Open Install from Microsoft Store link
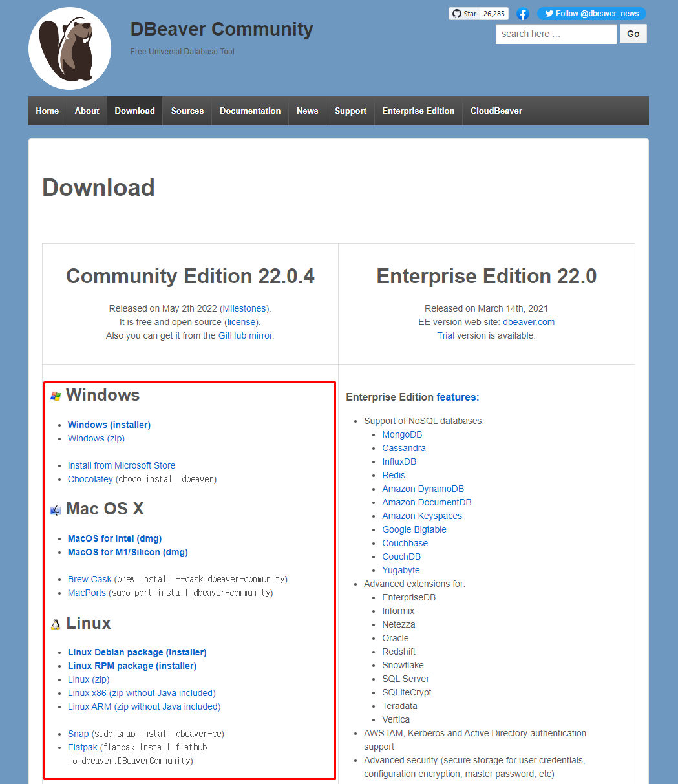Screen dimensions: 678x784 point(122,465)
